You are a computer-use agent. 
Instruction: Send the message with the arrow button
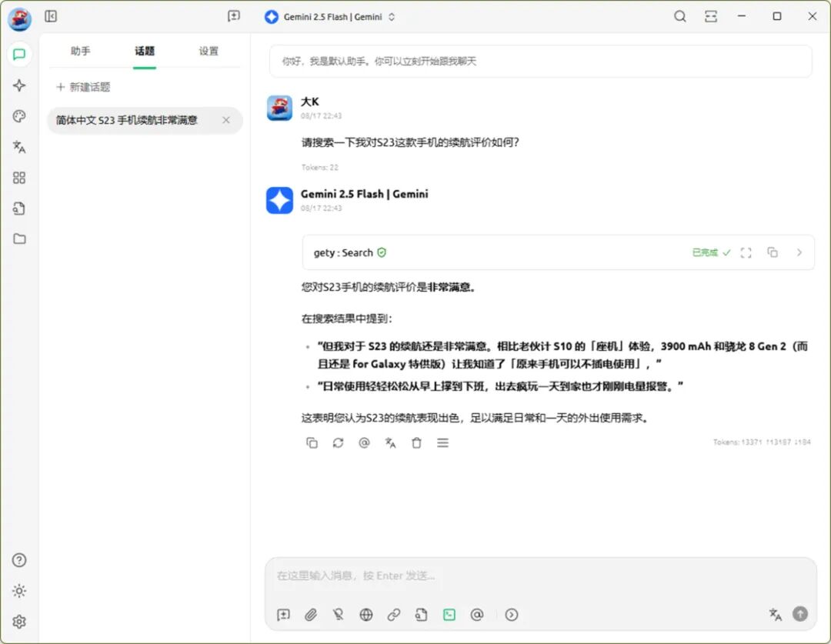click(x=800, y=614)
